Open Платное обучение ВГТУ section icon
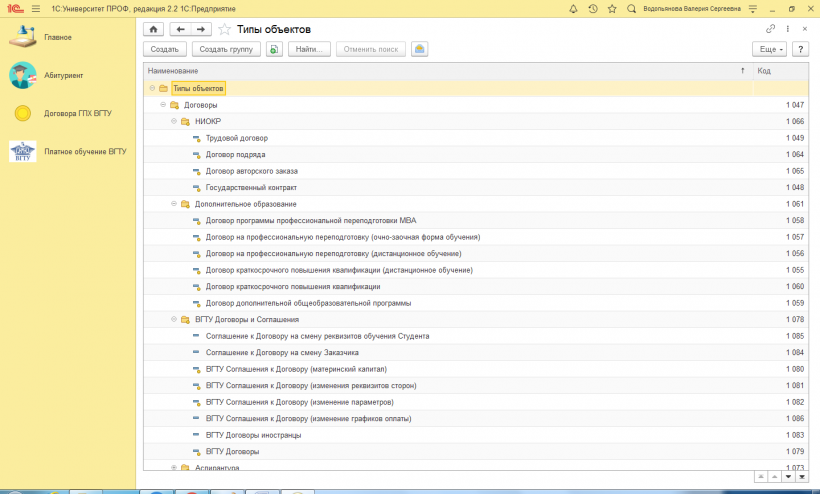This screenshot has height=494, width=820. [x=22, y=151]
